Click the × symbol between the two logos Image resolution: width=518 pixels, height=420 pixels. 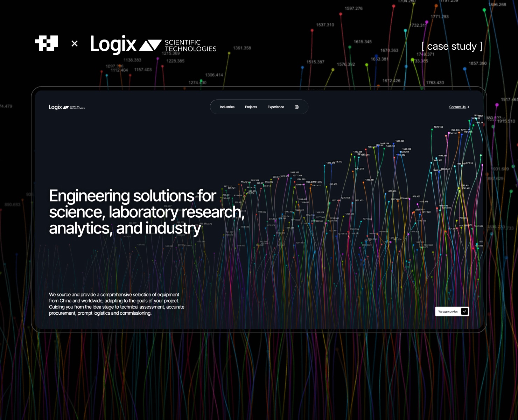point(74,44)
